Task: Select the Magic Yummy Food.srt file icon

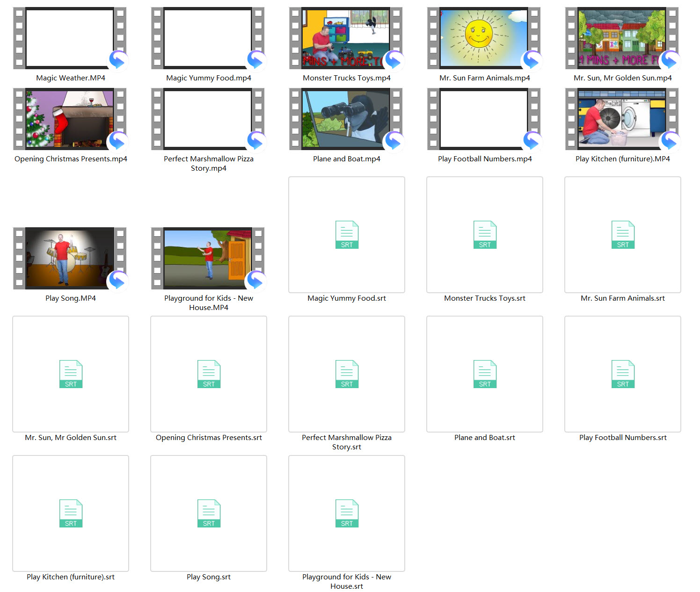Action: click(347, 235)
